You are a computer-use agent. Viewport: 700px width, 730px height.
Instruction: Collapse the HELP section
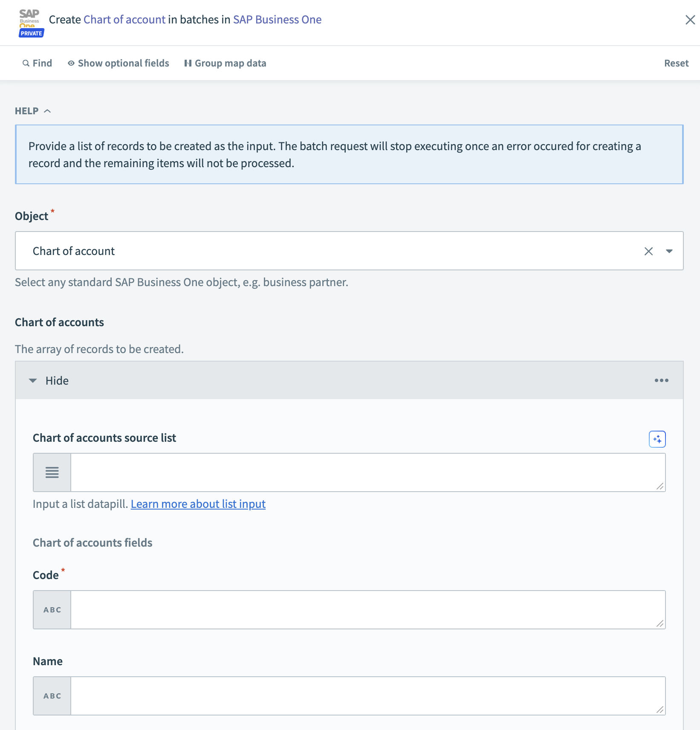point(47,110)
